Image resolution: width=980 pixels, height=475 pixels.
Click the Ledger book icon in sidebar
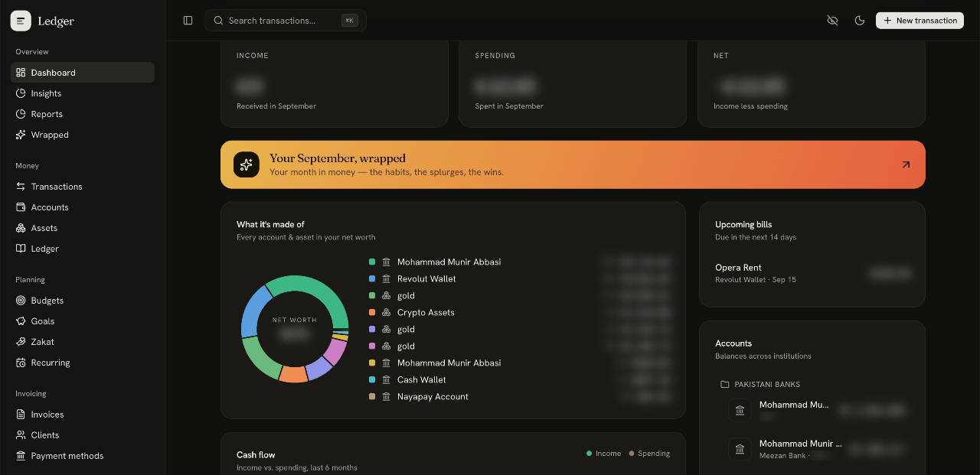point(21,249)
